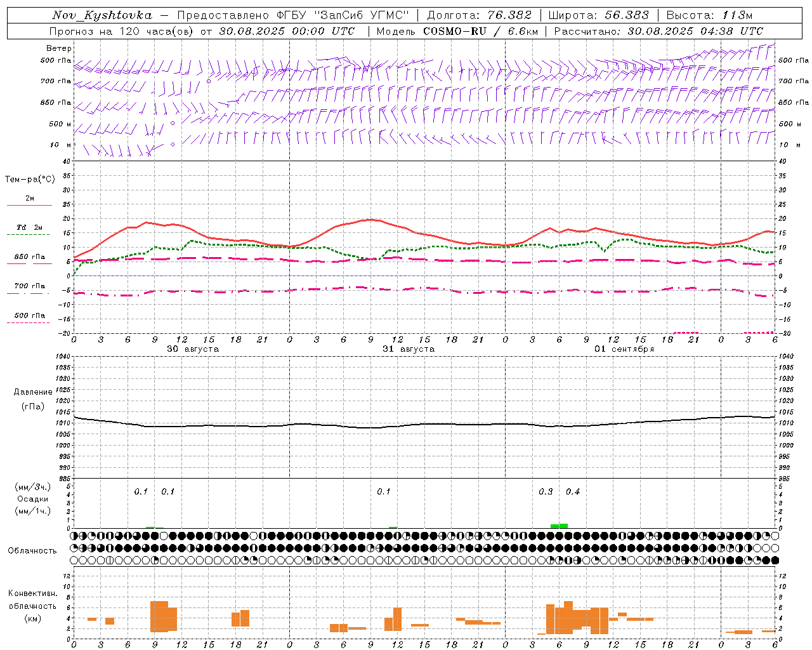Click the 500 гПа temperature legend entry
Screen dimensions: 812x650
click(x=29, y=315)
